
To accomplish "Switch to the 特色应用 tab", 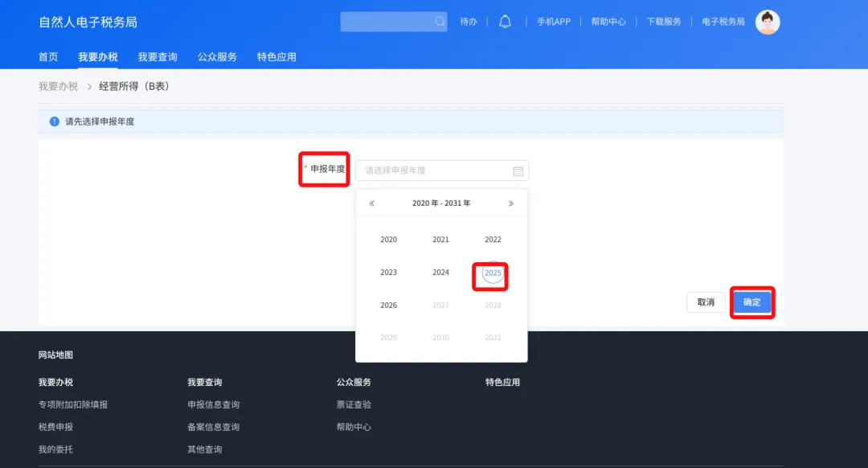I will (277, 56).
